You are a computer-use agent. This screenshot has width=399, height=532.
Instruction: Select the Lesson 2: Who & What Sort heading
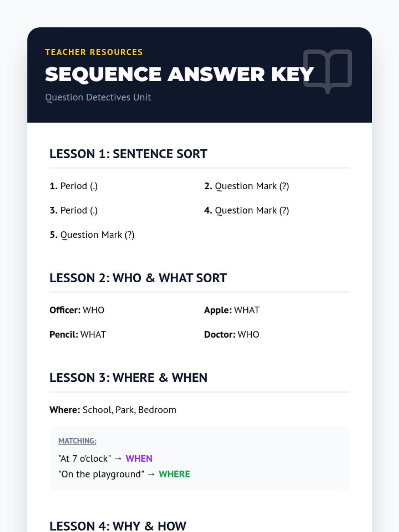pyautogui.click(x=138, y=278)
